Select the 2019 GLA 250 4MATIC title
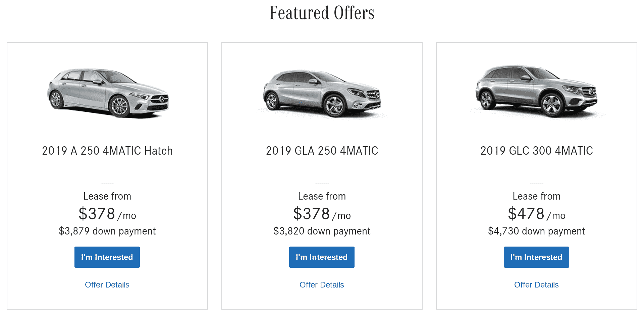The image size is (644, 314). coord(322,151)
